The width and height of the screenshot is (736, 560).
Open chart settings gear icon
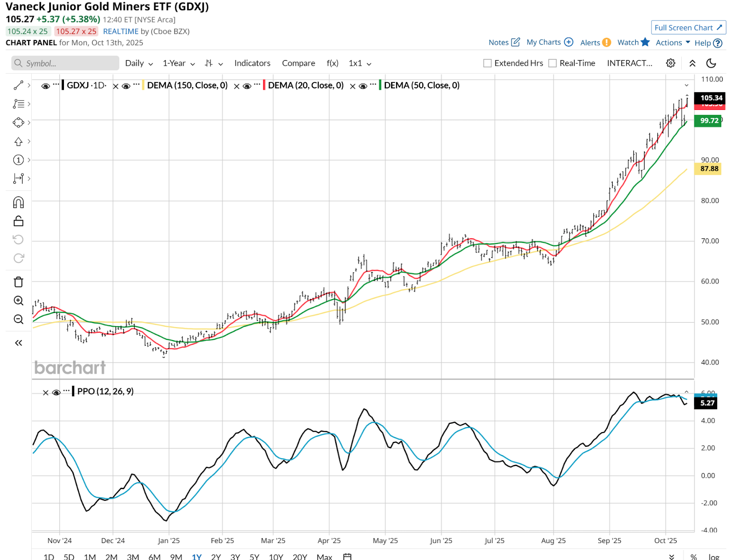pyautogui.click(x=671, y=63)
